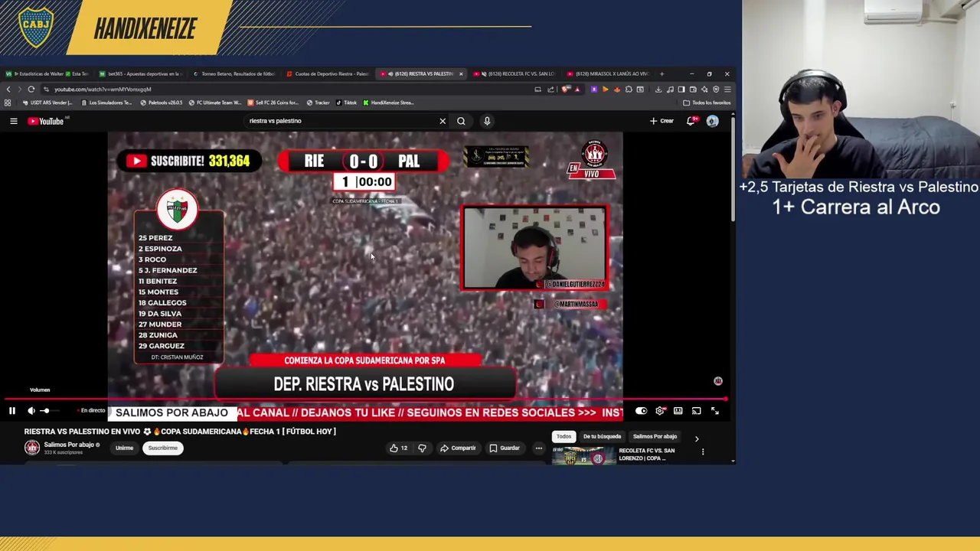Open the Paletools v26.0.5 bookmark
980x551 pixels.
(x=162, y=103)
